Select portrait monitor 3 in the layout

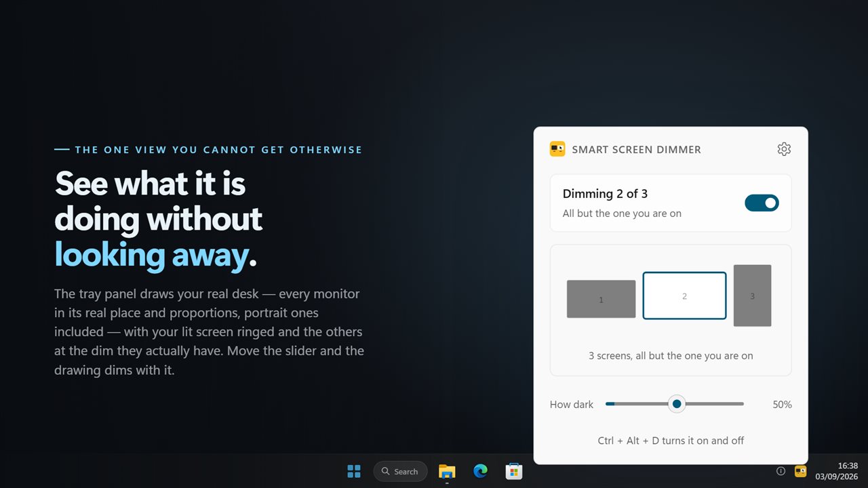pos(753,296)
